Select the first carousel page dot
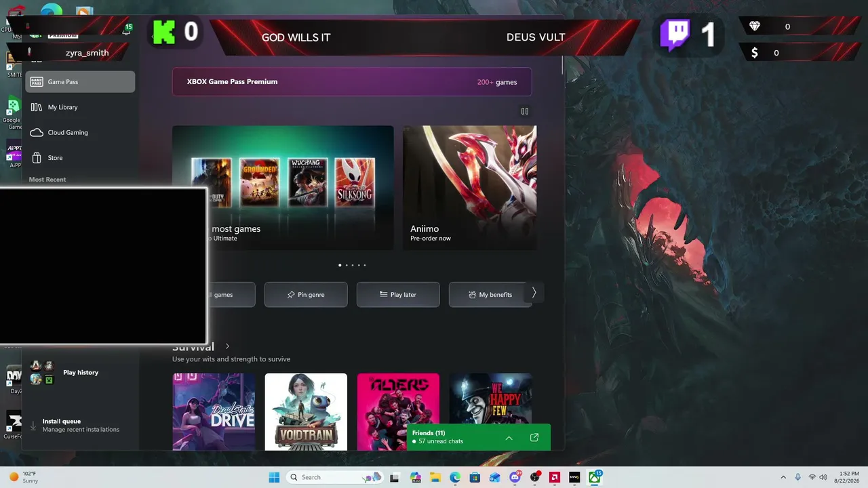This screenshot has height=488, width=868. point(340,265)
